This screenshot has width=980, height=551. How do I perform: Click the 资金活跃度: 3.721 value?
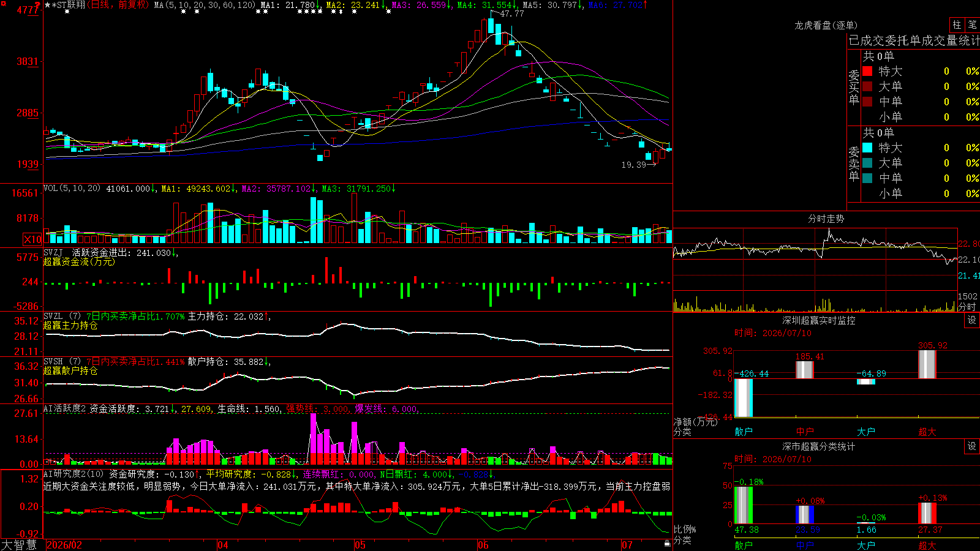[129, 409]
